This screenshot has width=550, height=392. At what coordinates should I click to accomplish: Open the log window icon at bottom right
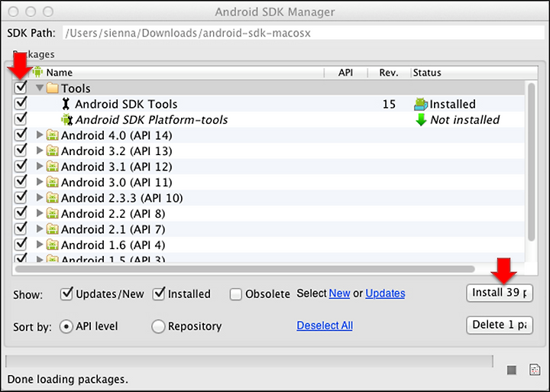pos(534,370)
